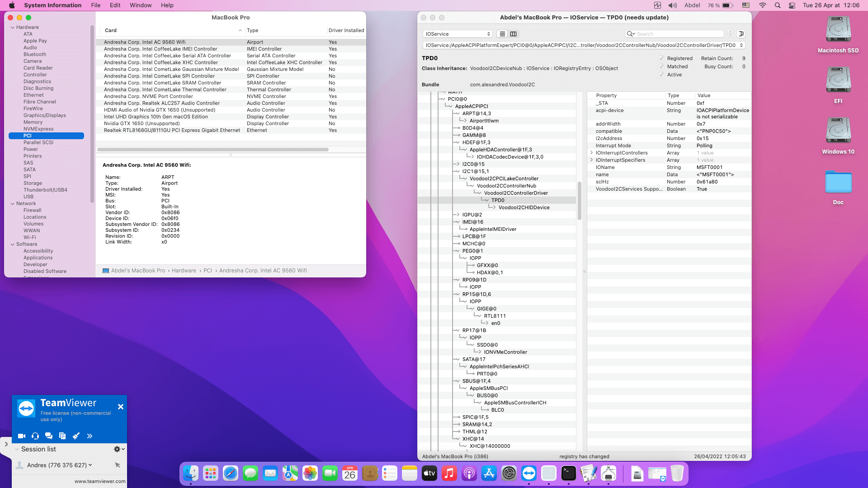Switch IORegistryExplorer to column view
The width and height of the screenshot is (868, 488).
coord(513,34)
